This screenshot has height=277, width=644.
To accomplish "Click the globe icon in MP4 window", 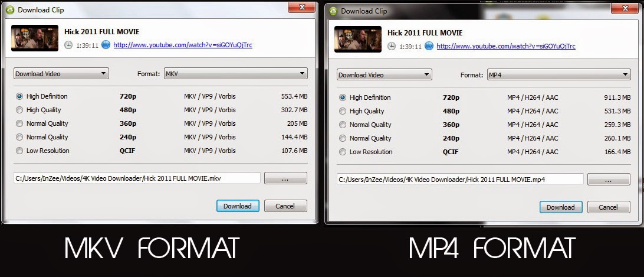I will (x=429, y=46).
